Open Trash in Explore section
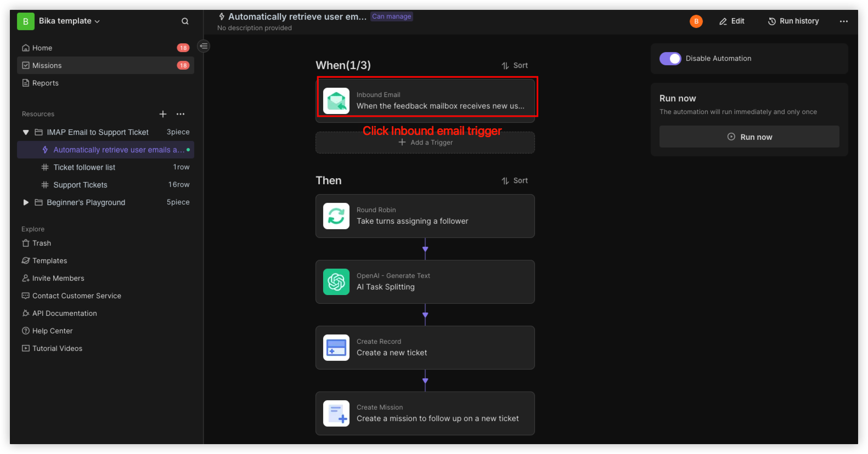This screenshot has height=454, width=868. (37, 243)
